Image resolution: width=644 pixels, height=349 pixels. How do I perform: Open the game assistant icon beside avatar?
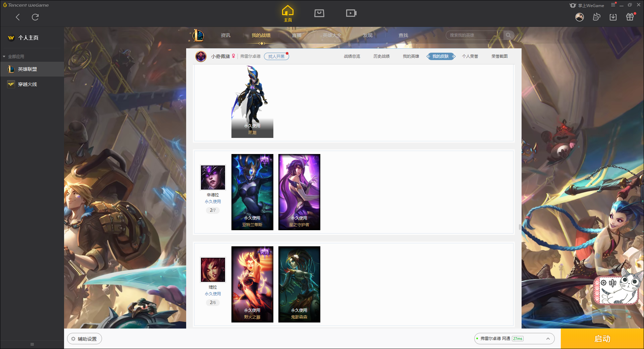click(x=596, y=17)
